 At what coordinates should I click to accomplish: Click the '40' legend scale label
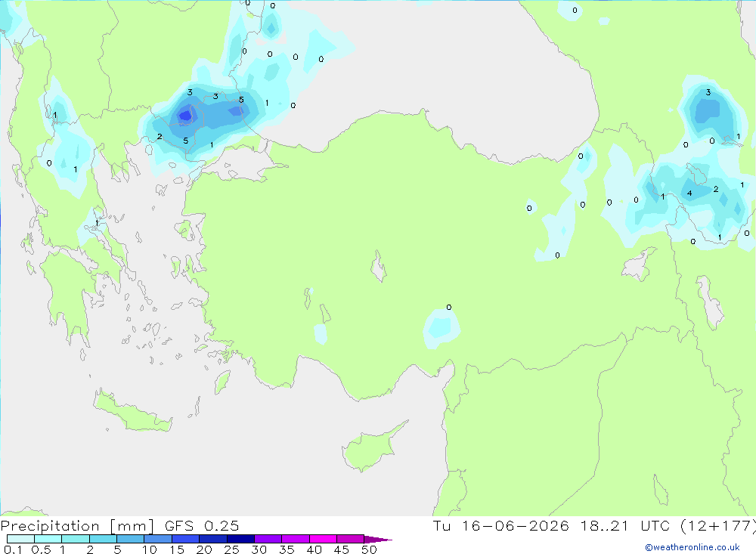[314, 549]
